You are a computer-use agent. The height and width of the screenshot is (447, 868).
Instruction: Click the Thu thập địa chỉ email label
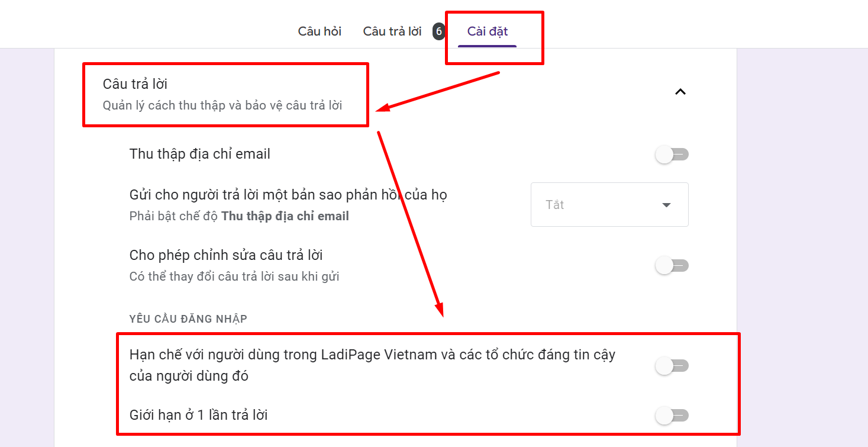199,154
